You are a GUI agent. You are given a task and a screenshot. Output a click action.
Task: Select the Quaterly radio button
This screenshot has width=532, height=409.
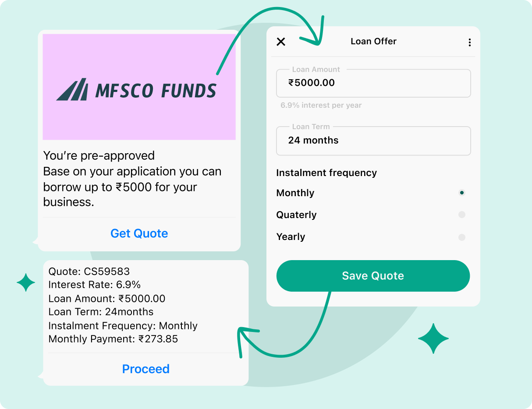(461, 215)
